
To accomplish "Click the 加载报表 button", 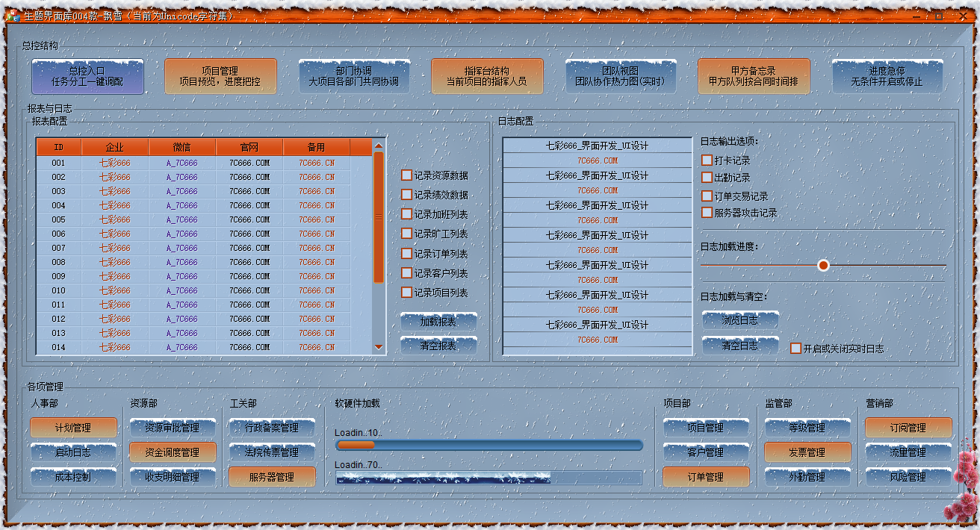I will [438, 322].
